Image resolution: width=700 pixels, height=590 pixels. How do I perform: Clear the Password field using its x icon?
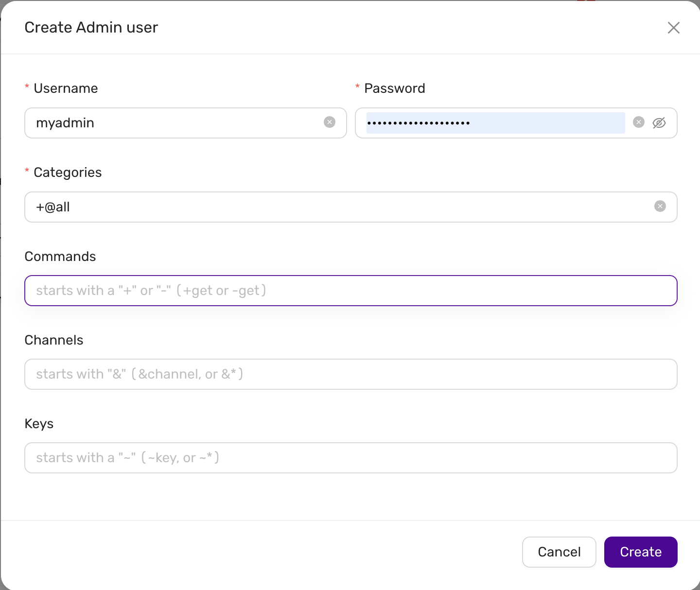click(x=638, y=122)
